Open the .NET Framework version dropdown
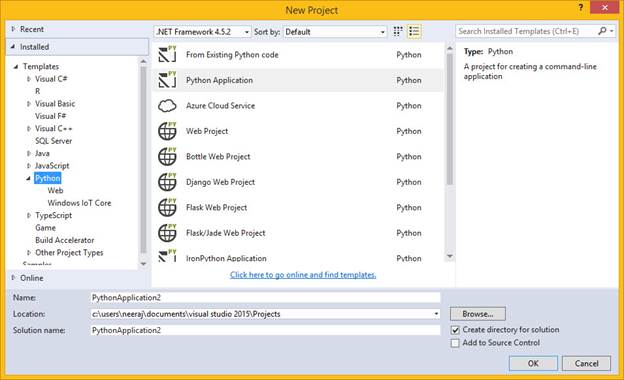 click(203, 32)
